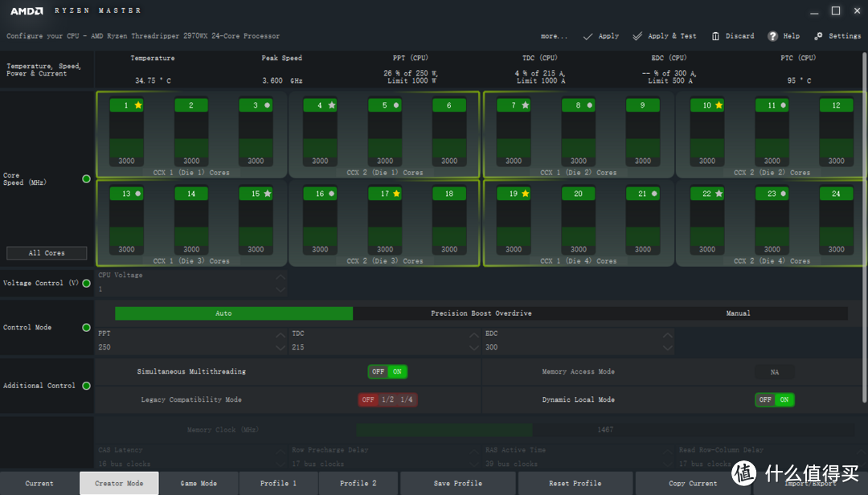The width and height of the screenshot is (868, 495).
Task: Open Profile 2 tab
Action: (x=358, y=484)
